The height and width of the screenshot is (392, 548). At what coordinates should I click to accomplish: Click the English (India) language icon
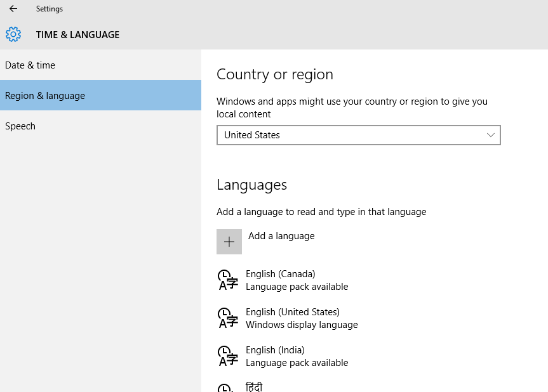[228, 356]
